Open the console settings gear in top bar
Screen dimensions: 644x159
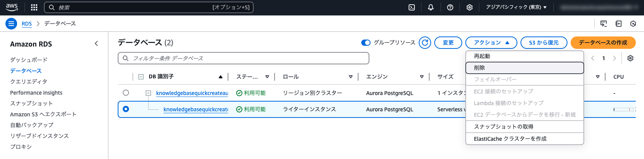click(470, 7)
